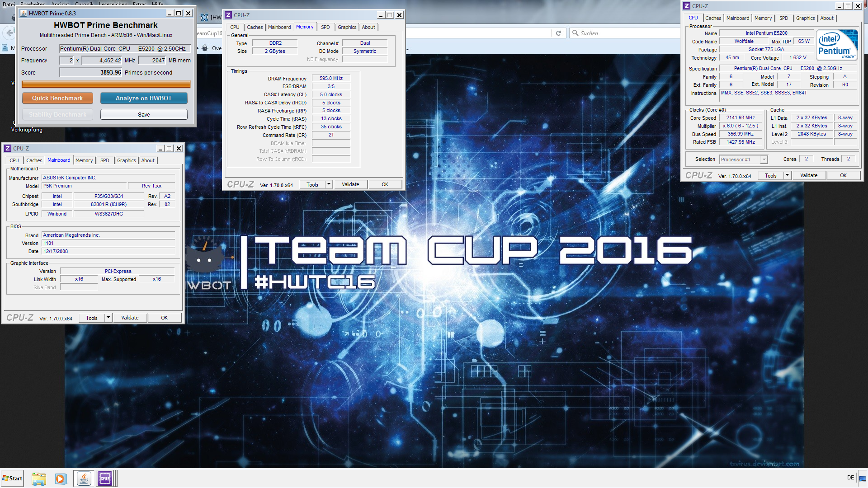Viewport: 868px width, 488px height.
Task: Click the Score value 3893.96
Action: [x=90, y=72]
